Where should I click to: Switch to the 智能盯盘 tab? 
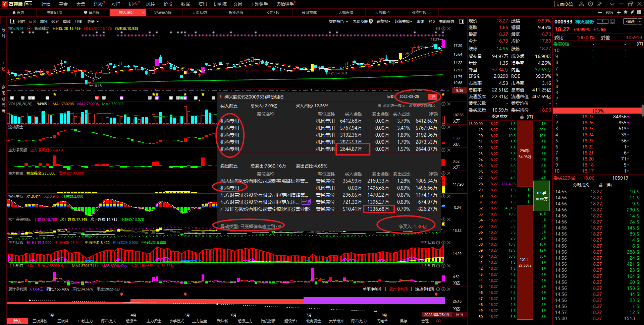point(55,12)
